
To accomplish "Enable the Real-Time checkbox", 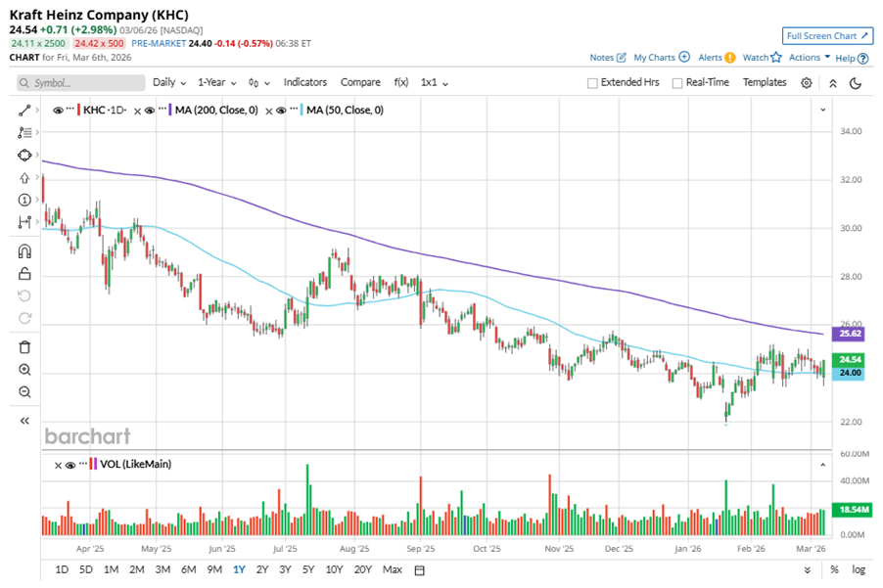I will pos(676,83).
